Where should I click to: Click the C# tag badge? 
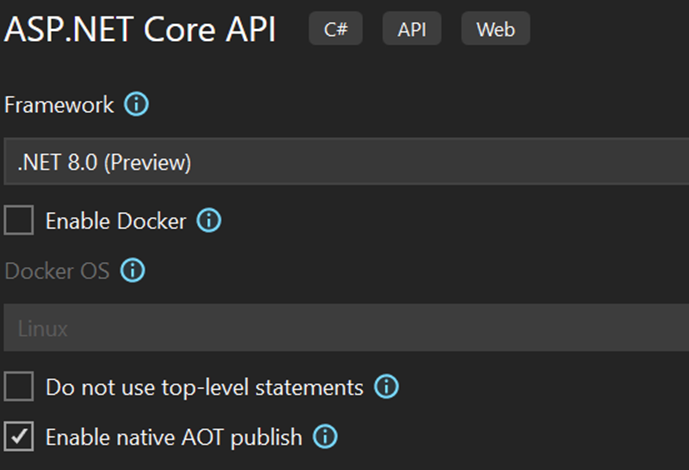coord(336,29)
